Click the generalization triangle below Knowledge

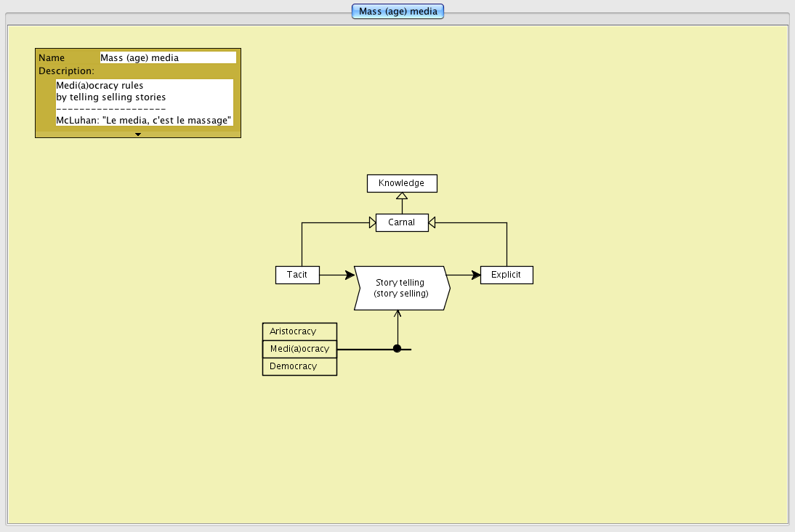(x=401, y=196)
